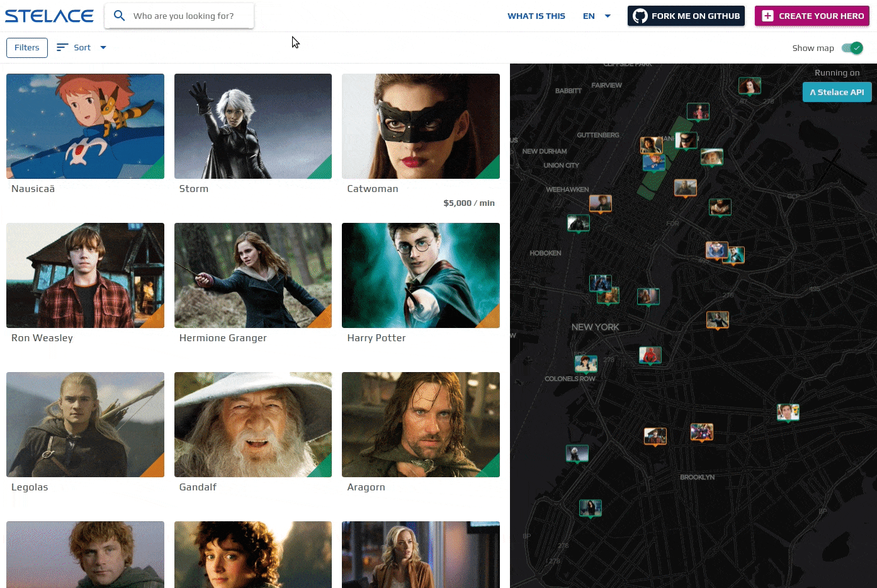Image resolution: width=877 pixels, height=588 pixels.
Task: Click the Ron Weasley name text
Action: (42, 338)
